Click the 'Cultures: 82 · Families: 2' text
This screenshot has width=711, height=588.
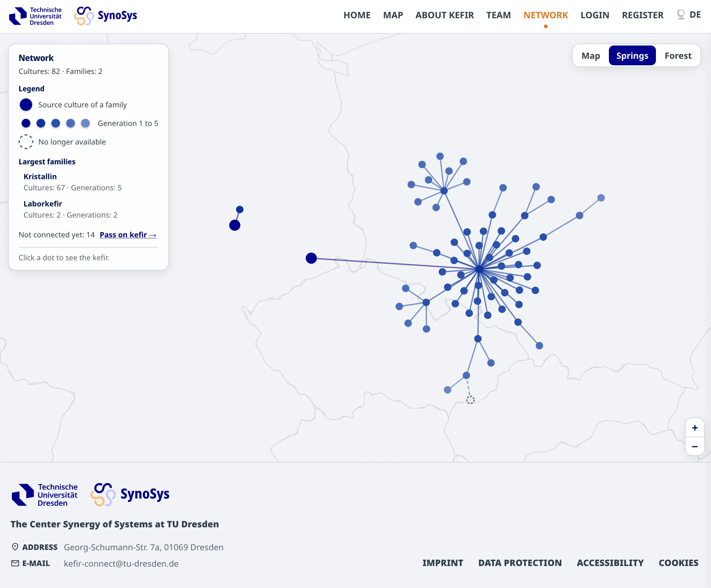(60, 71)
